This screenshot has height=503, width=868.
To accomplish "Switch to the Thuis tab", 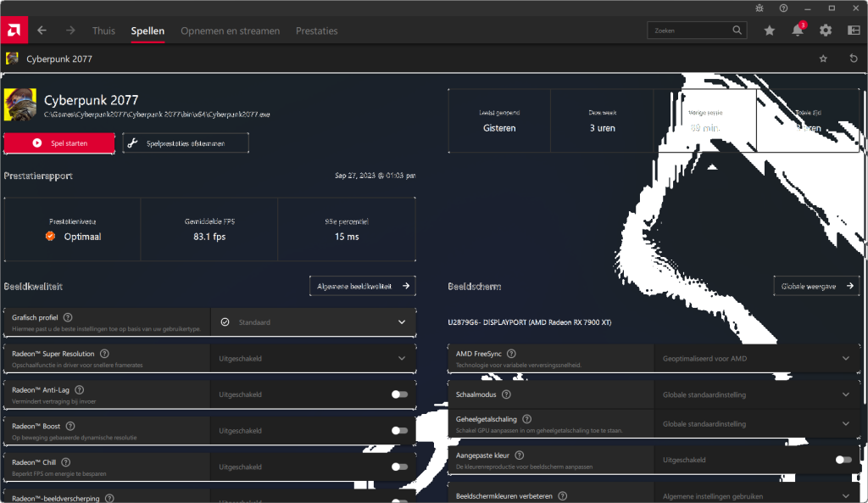I will coord(103,31).
